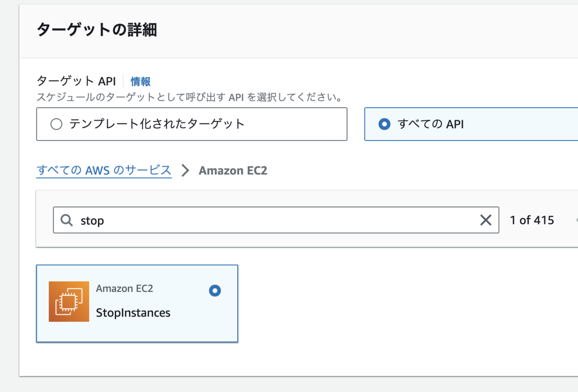The width and height of the screenshot is (578, 392).
Task: Click the Amazon EC2 breadcrumb item
Action: [x=233, y=170]
